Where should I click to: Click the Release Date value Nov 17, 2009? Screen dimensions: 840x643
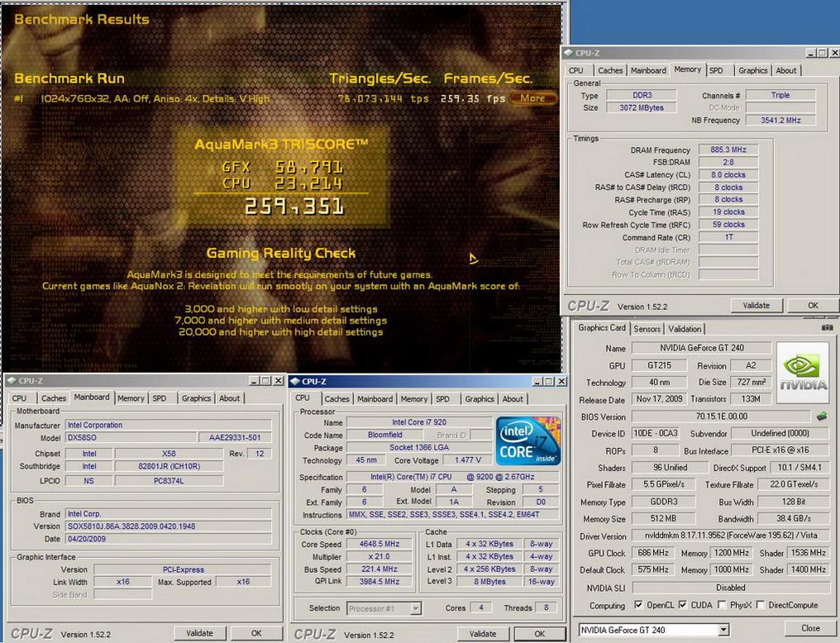pos(659,399)
